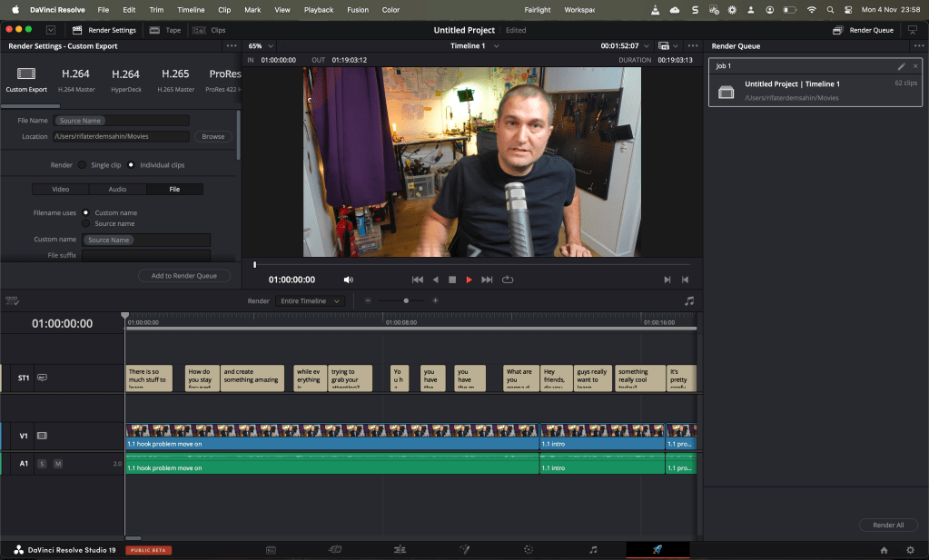Open the Fusion page icon
This screenshot has width=929, height=560.
(x=465, y=550)
